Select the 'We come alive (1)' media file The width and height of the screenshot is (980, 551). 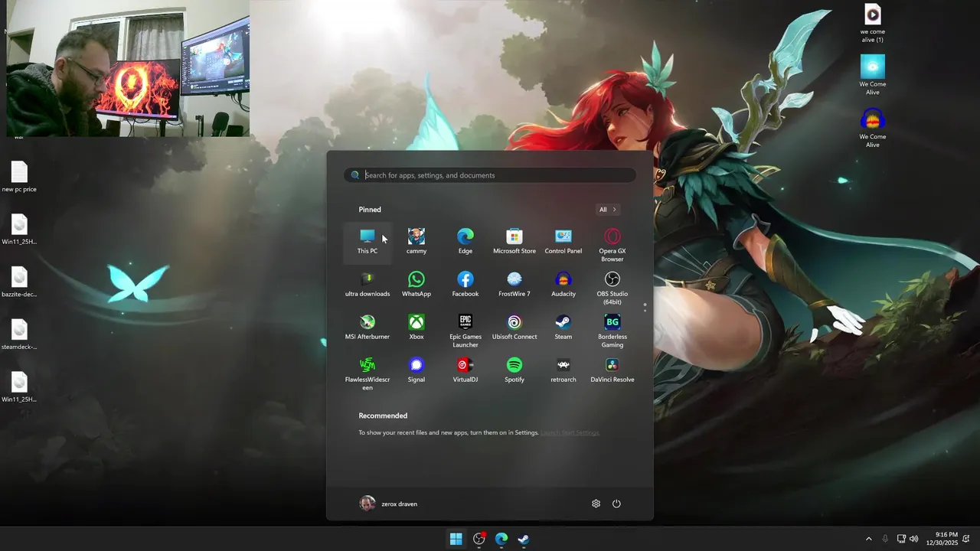tap(873, 23)
